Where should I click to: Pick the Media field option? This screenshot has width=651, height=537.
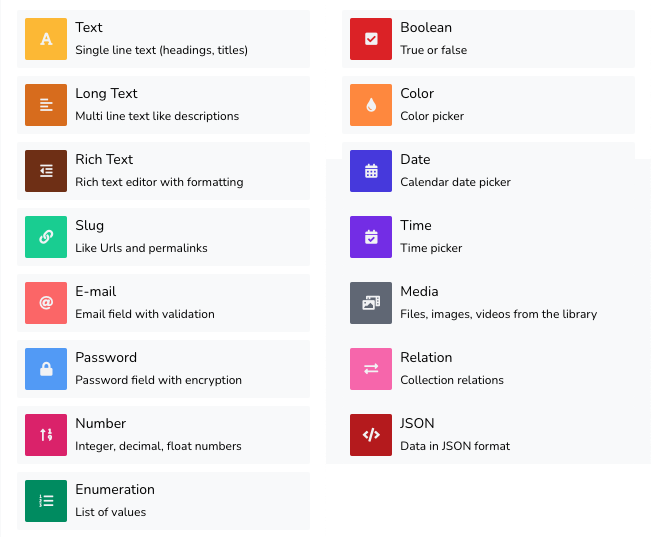click(x=419, y=292)
